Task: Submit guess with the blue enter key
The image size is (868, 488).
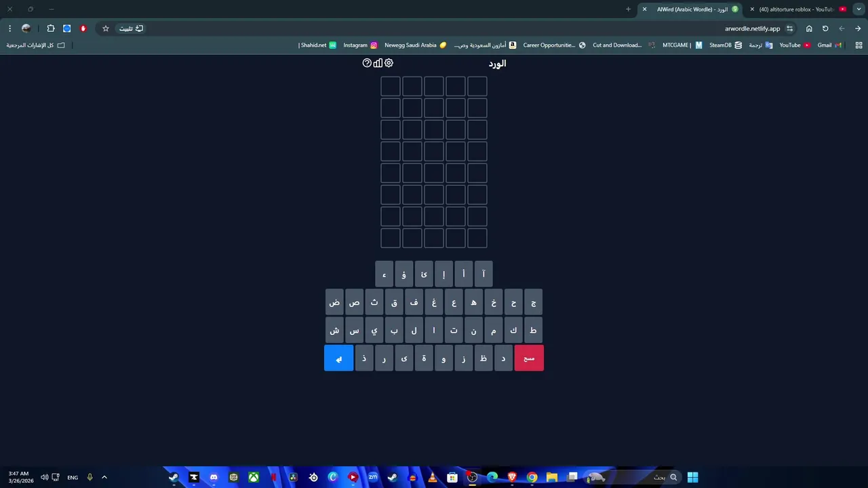Action: click(338, 358)
